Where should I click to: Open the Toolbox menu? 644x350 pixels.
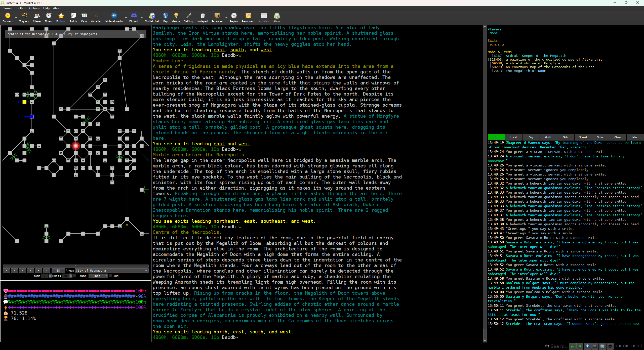pos(20,8)
